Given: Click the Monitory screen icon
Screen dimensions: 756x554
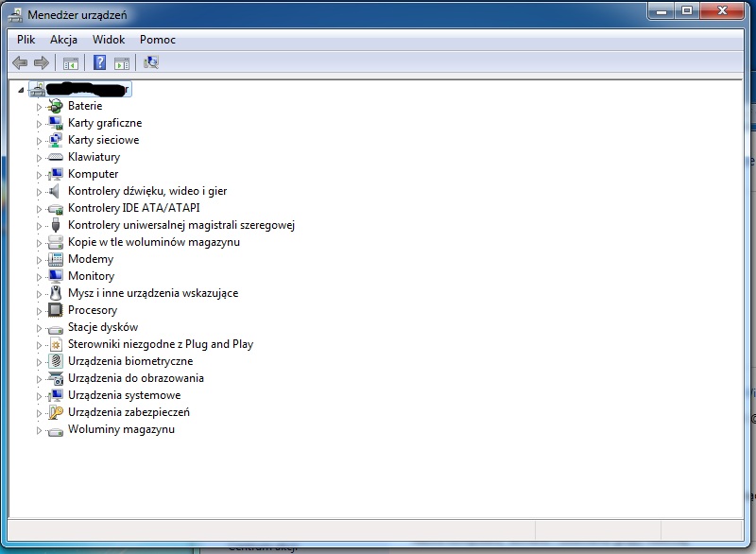Looking at the screenshot, I should pos(56,276).
